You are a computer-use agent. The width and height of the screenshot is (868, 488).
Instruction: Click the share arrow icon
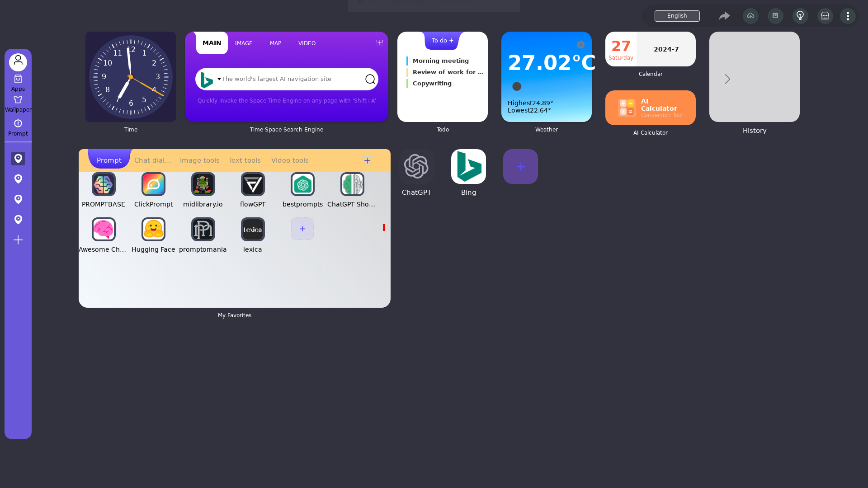[x=725, y=16]
